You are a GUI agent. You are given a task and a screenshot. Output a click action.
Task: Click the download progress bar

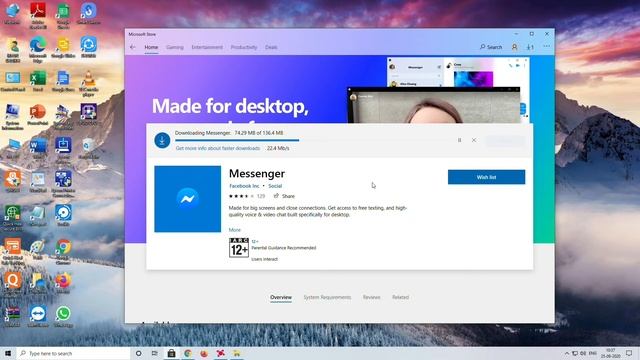click(312, 140)
